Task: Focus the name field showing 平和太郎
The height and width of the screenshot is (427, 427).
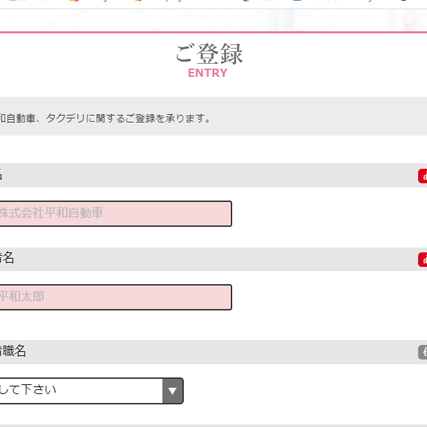Action: tap(116, 297)
